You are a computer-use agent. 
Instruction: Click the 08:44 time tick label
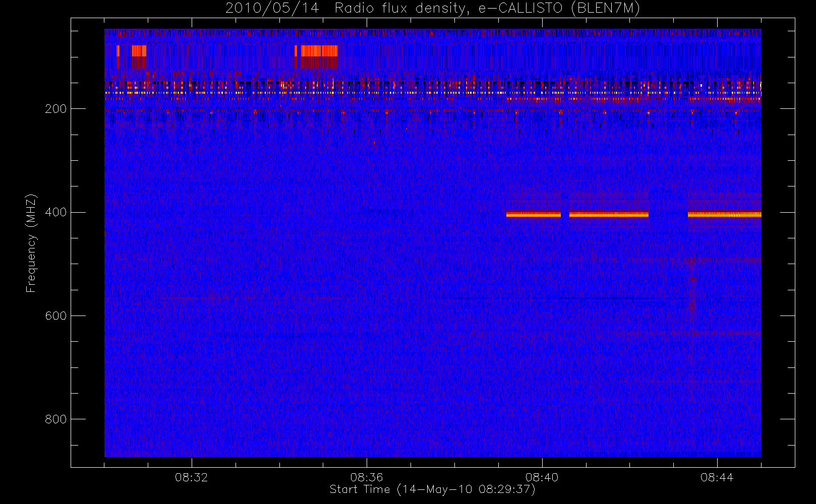[717, 477]
